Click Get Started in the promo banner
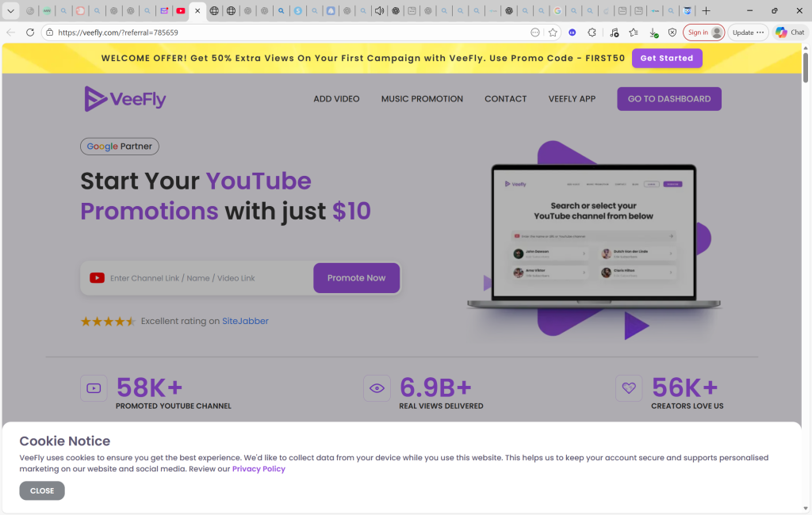812x515 pixels. tap(666, 58)
